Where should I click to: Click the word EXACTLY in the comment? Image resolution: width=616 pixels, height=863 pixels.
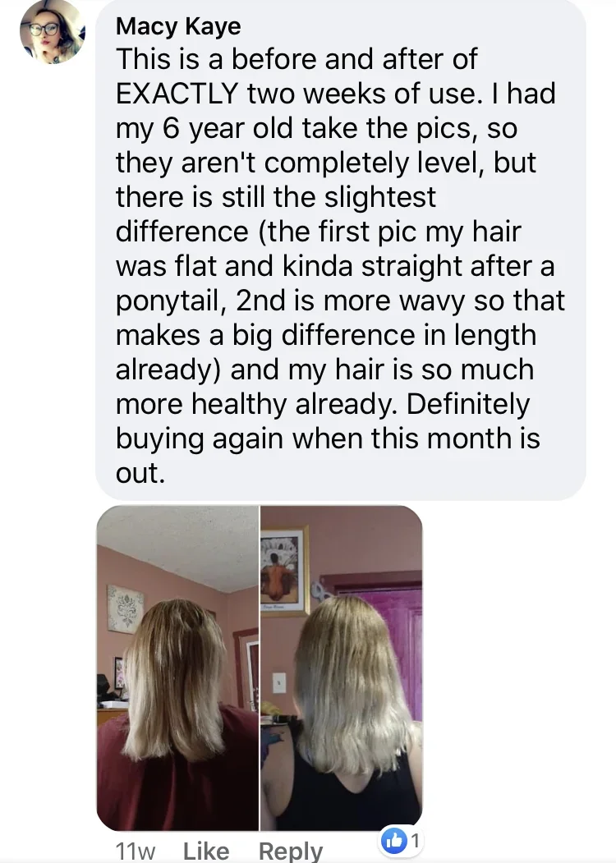click(177, 94)
